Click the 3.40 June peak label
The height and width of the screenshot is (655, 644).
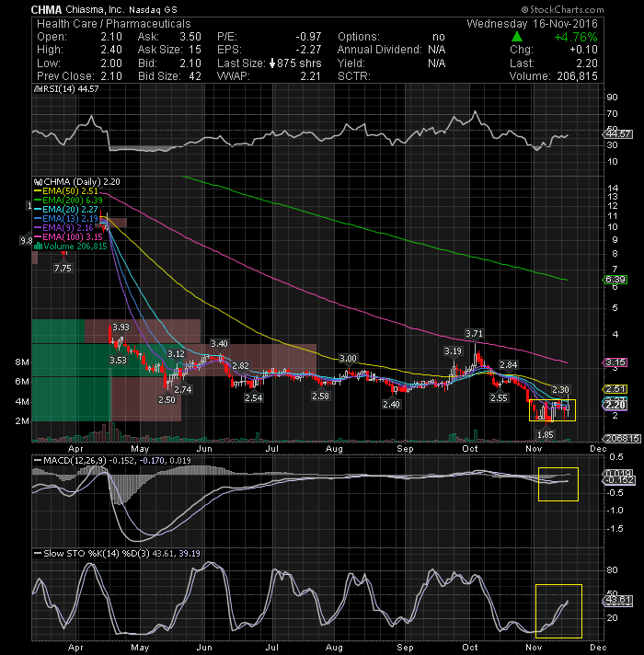(219, 344)
